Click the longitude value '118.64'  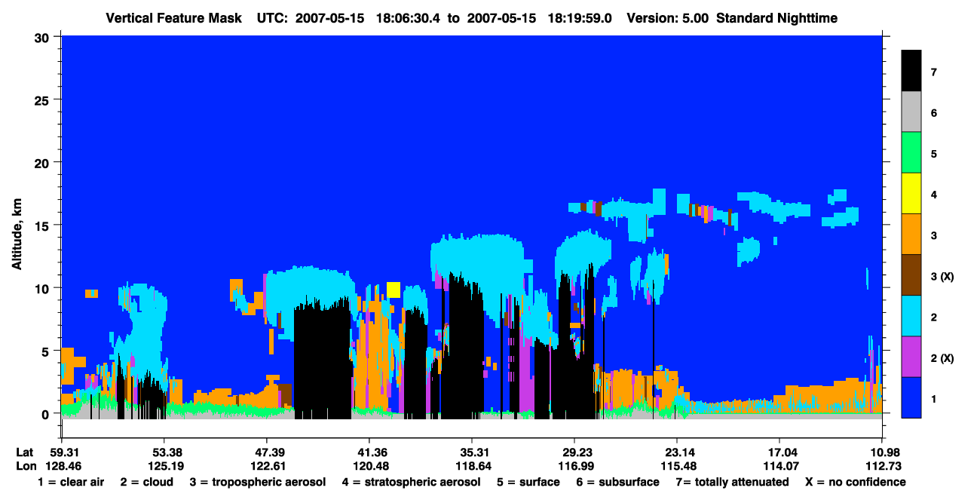click(x=472, y=466)
